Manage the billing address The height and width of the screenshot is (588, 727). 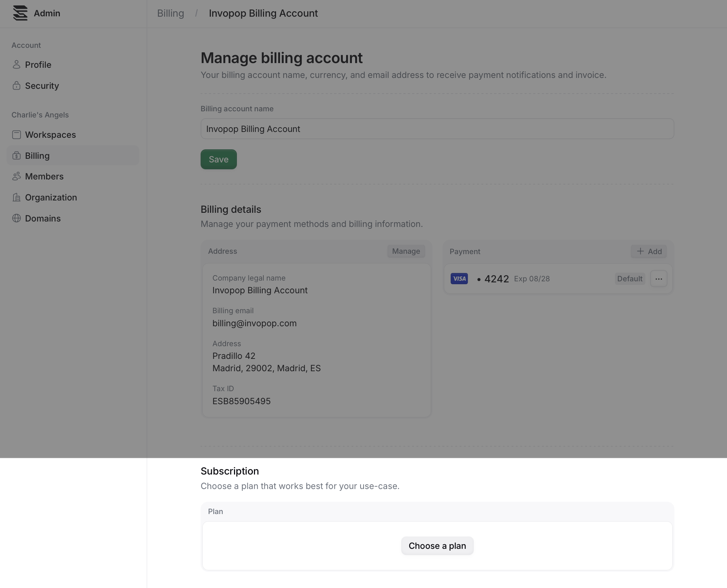406,251
